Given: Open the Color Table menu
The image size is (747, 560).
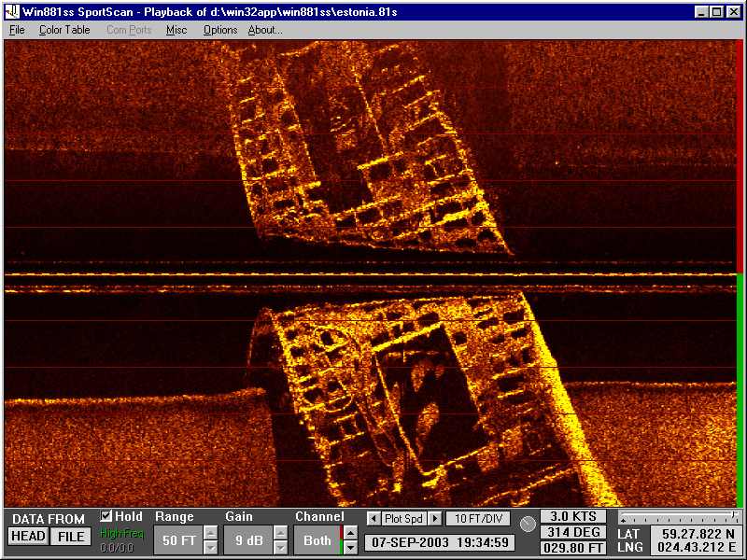Looking at the screenshot, I should (63, 30).
